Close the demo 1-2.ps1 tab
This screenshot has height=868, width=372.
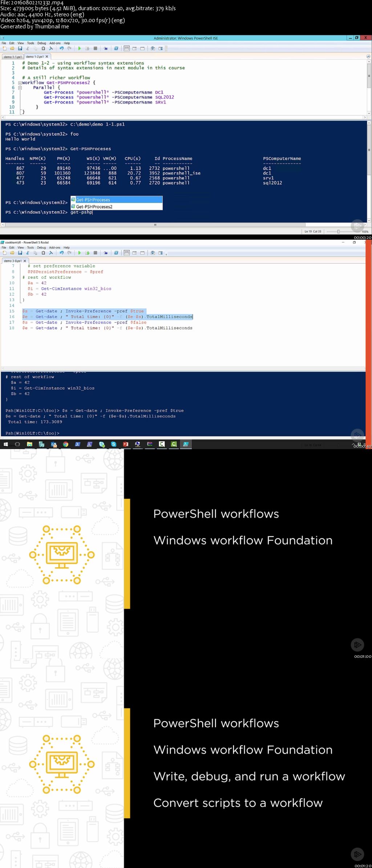click(x=47, y=57)
